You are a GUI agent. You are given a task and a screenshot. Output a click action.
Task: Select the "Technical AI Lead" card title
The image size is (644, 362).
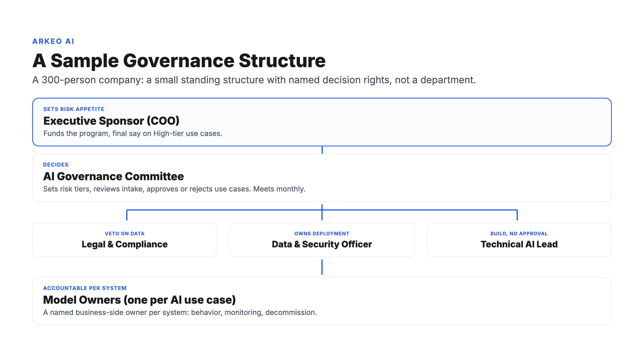click(x=519, y=244)
